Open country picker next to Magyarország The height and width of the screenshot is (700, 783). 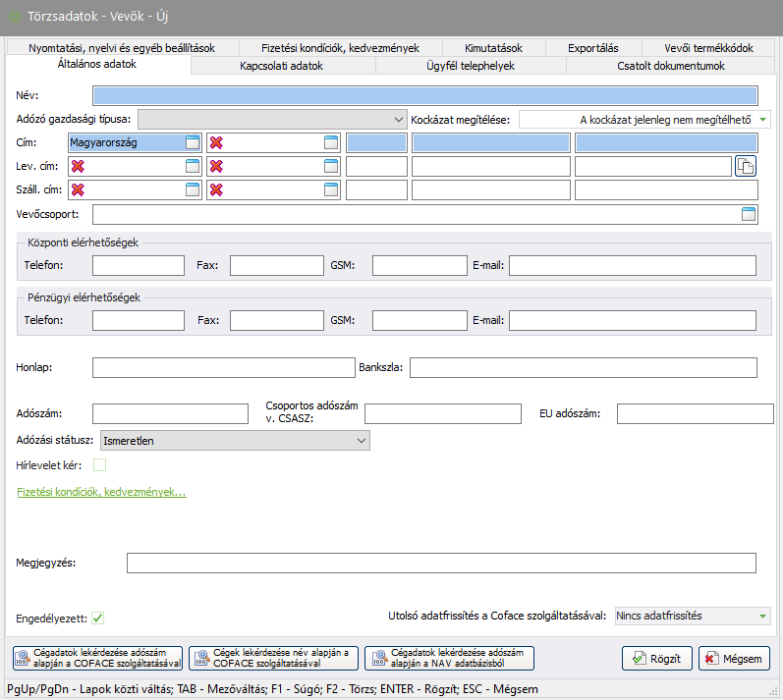pos(193,142)
